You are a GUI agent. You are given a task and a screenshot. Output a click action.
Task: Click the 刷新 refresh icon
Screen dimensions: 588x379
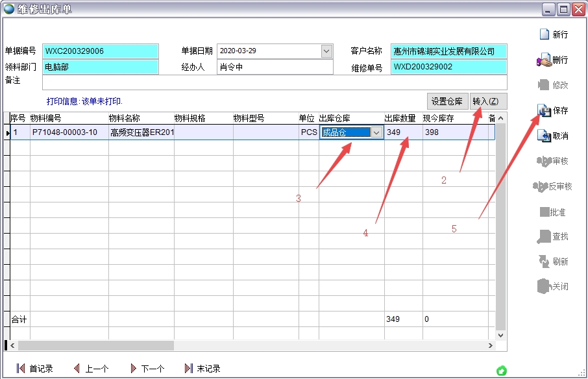[551, 262]
